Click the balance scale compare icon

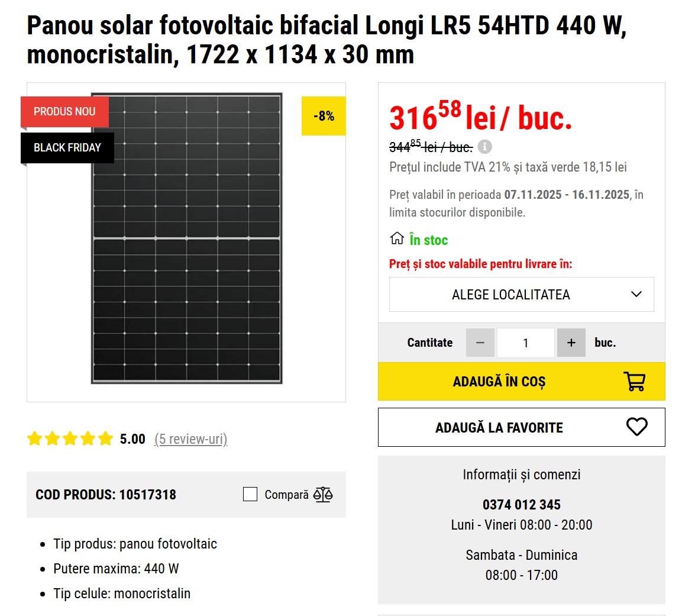pos(323,494)
